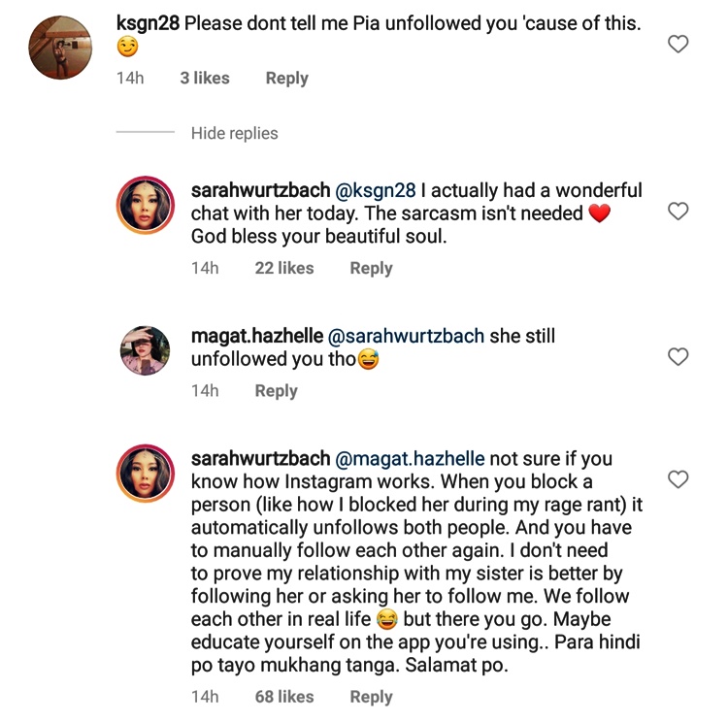Tap sarahwurtzbach's avatar on the first reply
728x723 pixels.
point(146,206)
